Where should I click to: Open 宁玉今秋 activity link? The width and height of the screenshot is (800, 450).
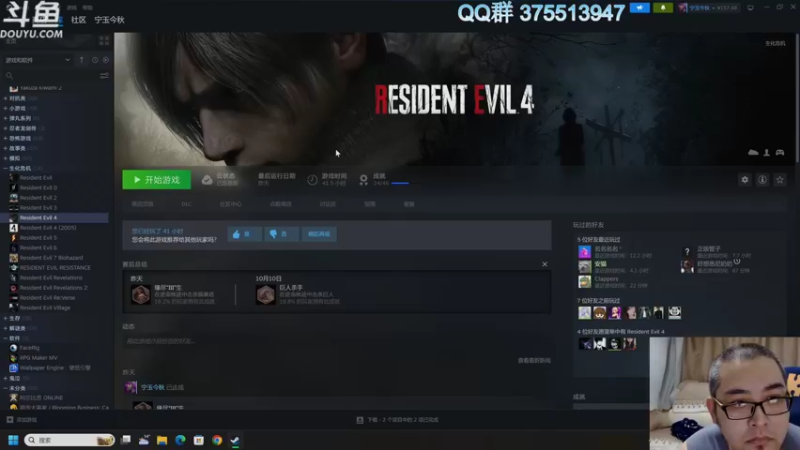153,387
